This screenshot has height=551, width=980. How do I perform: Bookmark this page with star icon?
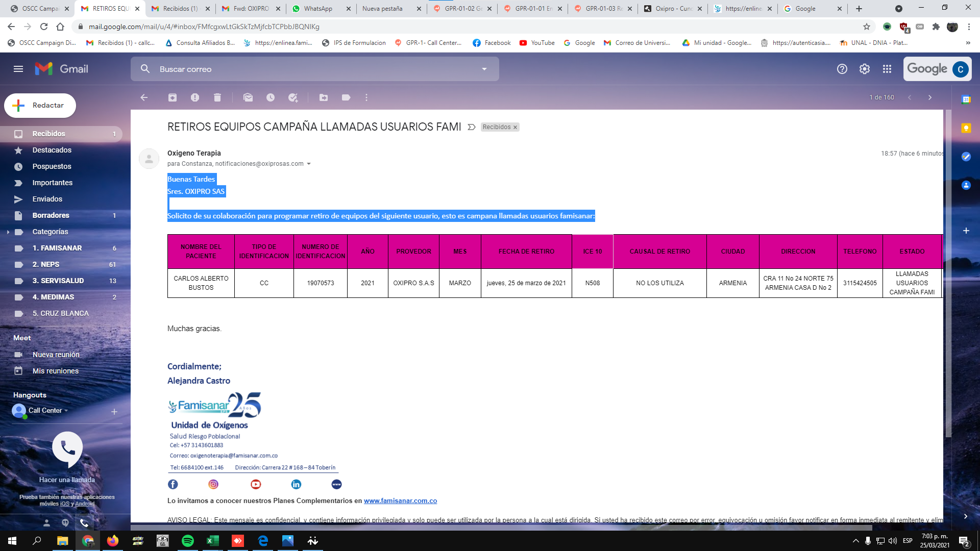867,27
